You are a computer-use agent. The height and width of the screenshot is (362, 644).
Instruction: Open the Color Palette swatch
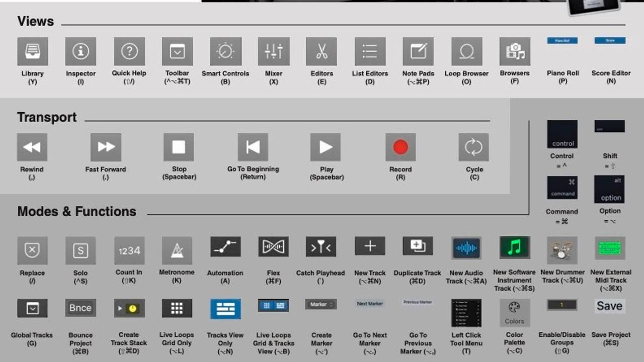coord(514,313)
